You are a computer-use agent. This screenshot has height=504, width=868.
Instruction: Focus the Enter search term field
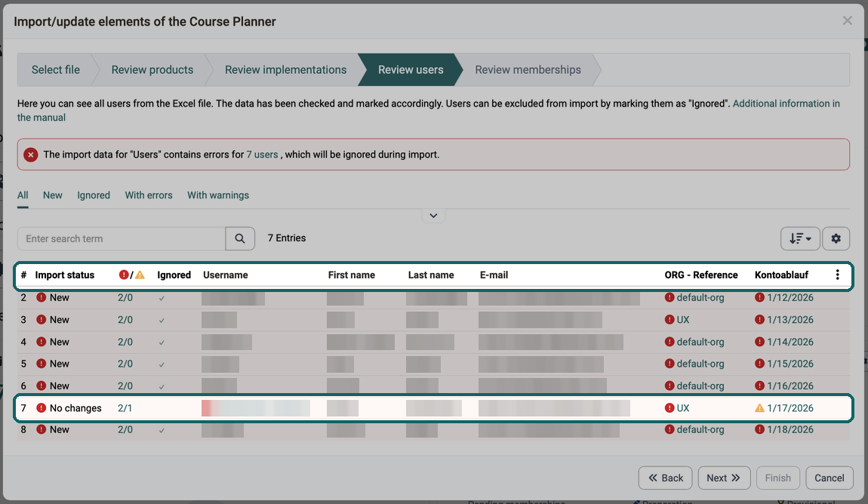pyautogui.click(x=122, y=238)
